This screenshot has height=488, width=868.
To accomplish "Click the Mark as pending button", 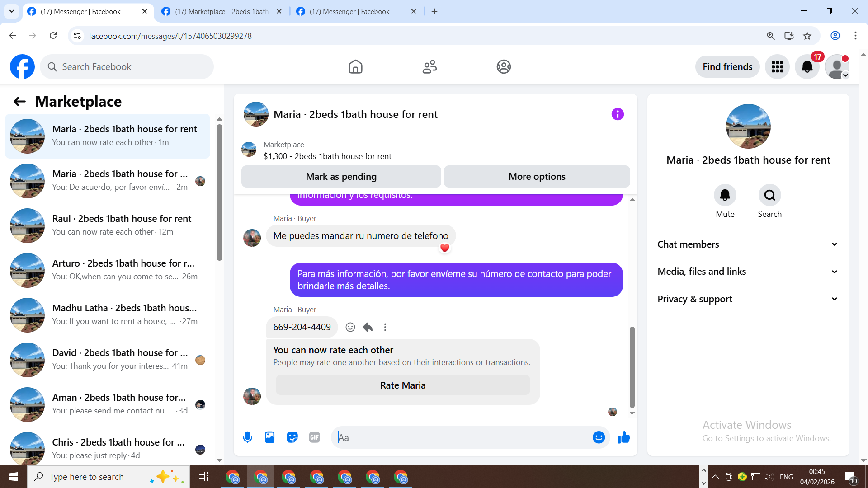I will coord(341,177).
